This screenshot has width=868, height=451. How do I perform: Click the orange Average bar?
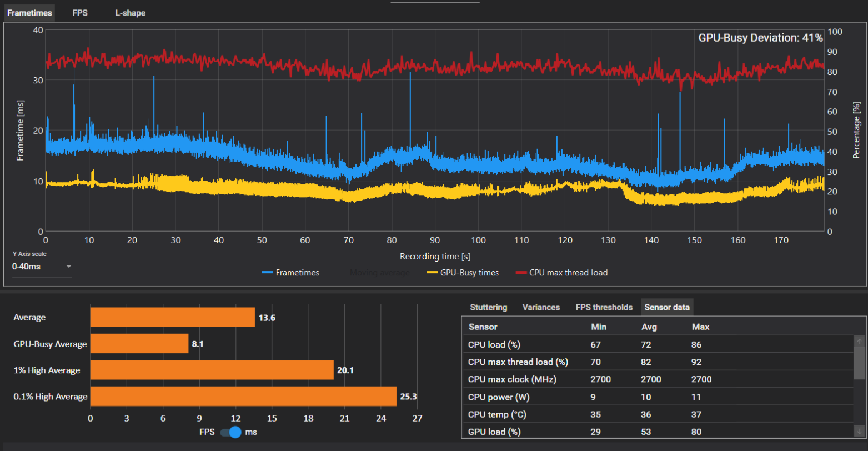pos(173,318)
